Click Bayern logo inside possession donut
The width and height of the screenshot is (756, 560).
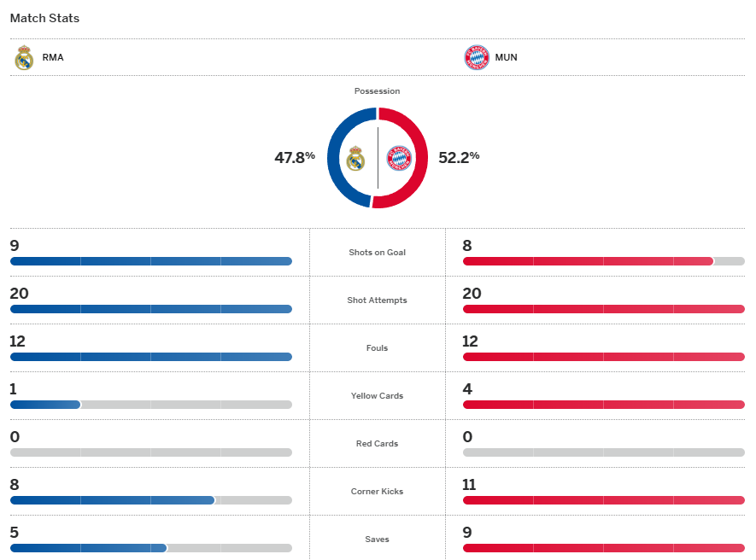click(x=399, y=158)
